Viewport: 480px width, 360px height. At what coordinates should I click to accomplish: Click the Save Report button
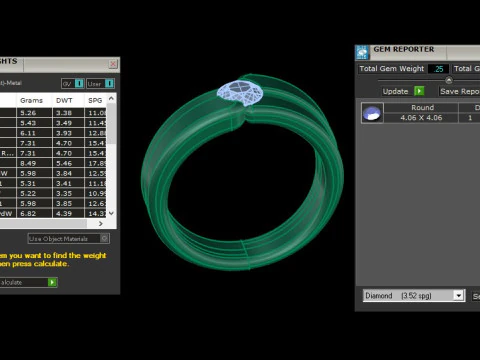459,91
